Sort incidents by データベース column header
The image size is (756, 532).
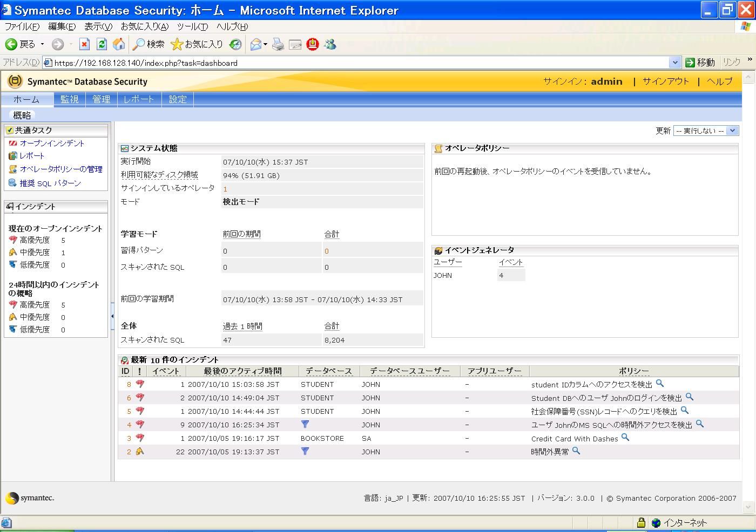click(x=328, y=371)
